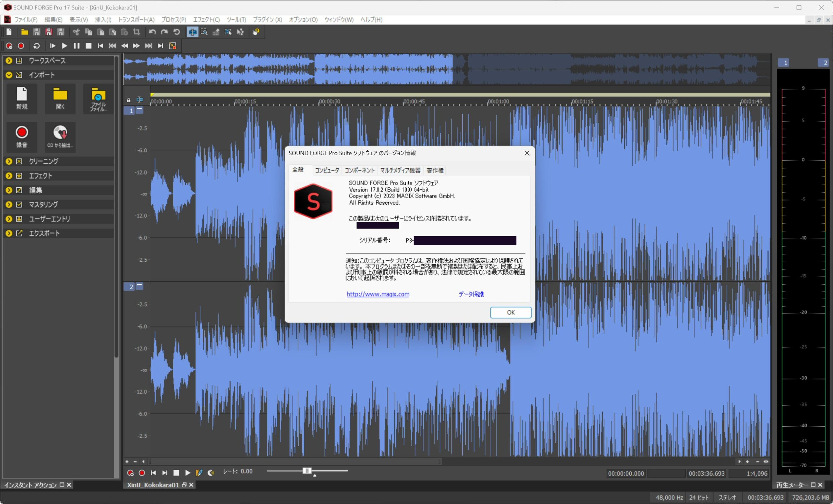Image resolution: width=833 pixels, height=504 pixels.
Task: Click the Crop icon in the toolbar
Action: point(137,32)
